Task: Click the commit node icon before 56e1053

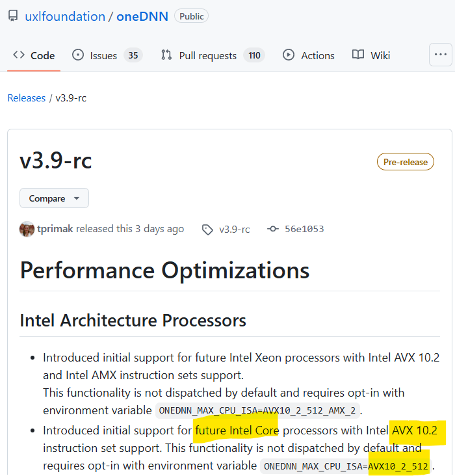Action: [x=273, y=229]
